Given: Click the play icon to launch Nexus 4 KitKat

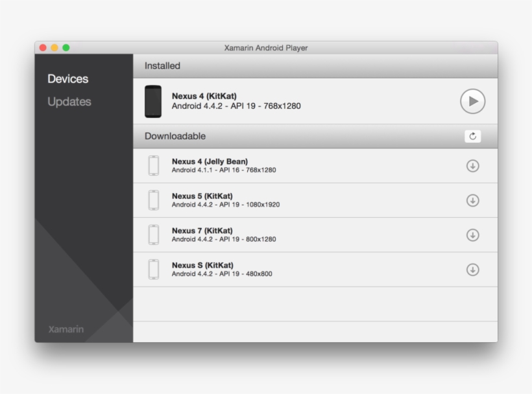Looking at the screenshot, I should pos(472,101).
